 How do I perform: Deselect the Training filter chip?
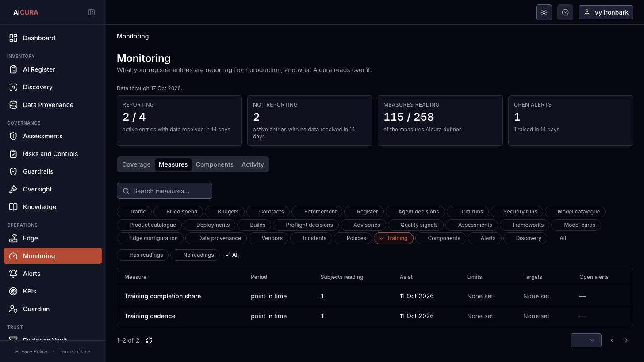point(394,238)
